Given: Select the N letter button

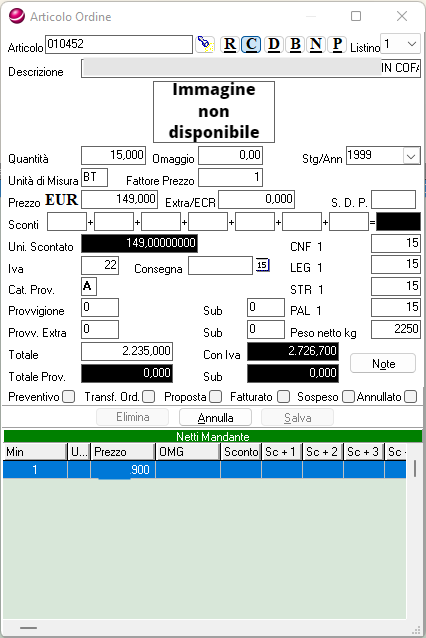Looking at the screenshot, I should 316,44.
